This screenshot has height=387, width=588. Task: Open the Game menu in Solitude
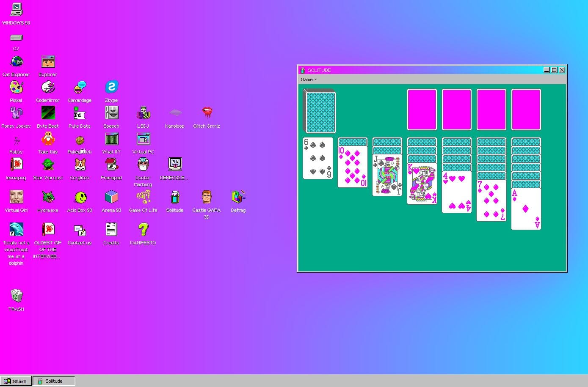coord(306,80)
